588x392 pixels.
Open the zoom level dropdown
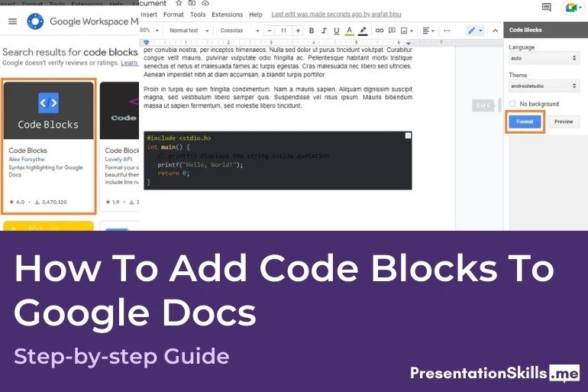pyautogui.click(x=150, y=31)
